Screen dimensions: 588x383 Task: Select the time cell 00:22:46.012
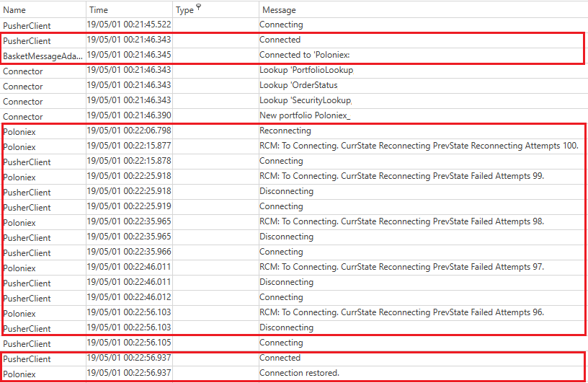(129, 297)
